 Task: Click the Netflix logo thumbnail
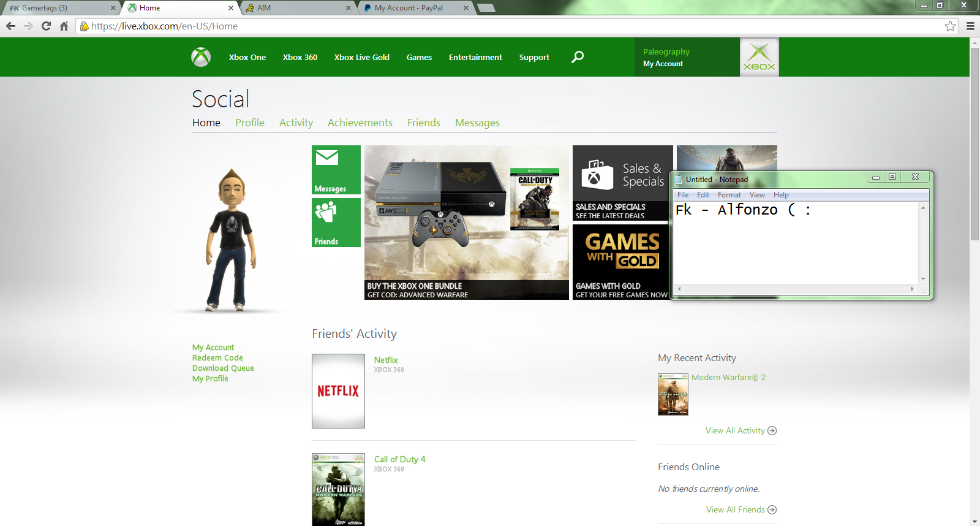pyautogui.click(x=338, y=391)
